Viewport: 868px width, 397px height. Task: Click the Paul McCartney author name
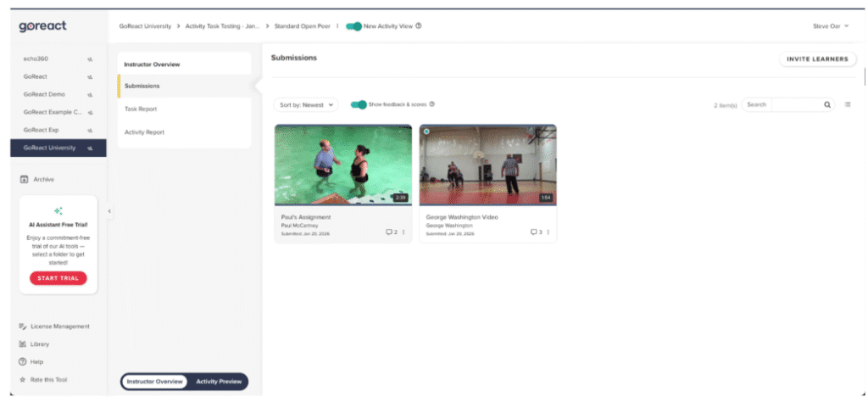[299, 226]
